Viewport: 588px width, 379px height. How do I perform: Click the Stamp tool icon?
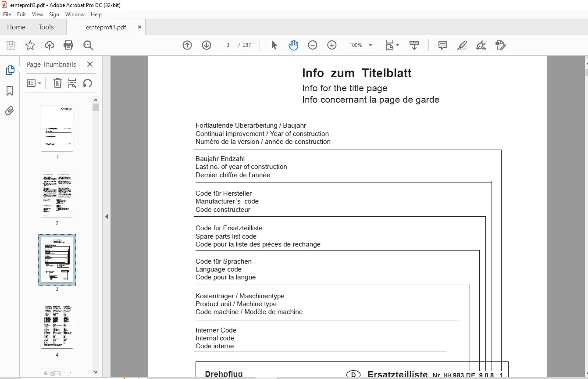500,45
